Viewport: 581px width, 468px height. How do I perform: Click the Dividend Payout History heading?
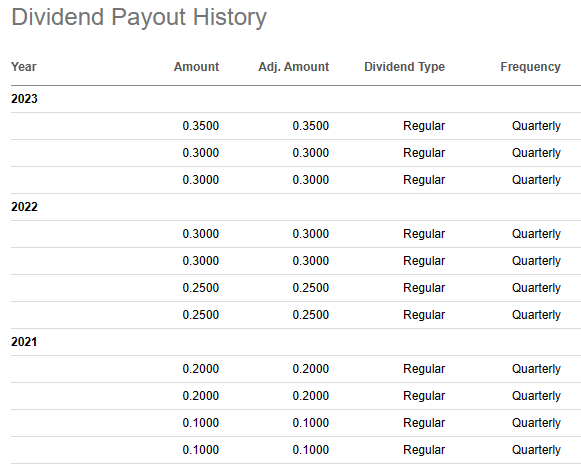pos(139,17)
